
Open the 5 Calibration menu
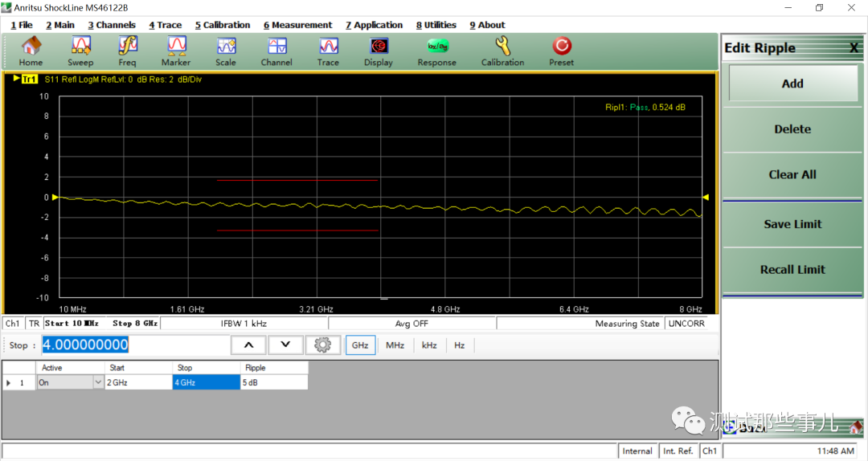(223, 25)
